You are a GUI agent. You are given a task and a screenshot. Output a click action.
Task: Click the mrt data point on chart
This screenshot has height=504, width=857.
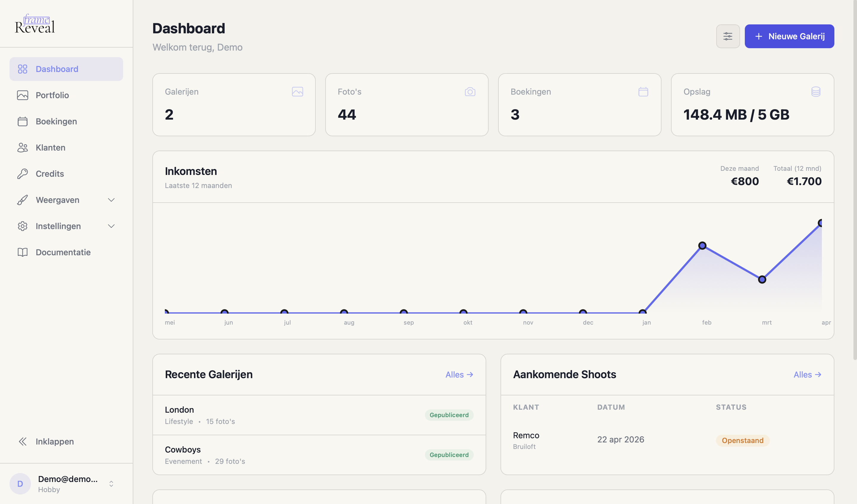[x=762, y=280]
